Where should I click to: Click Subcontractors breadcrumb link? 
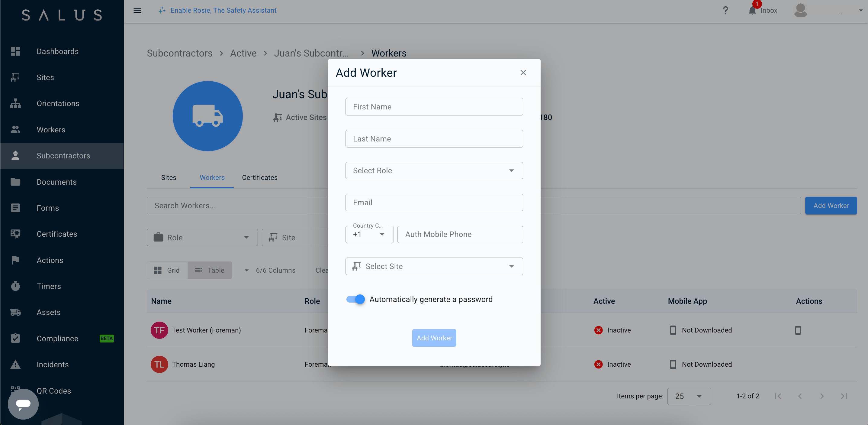[x=180, y=53]
